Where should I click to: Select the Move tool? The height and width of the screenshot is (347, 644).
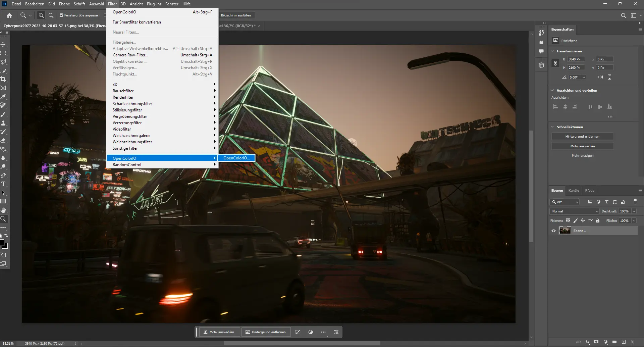3,45
